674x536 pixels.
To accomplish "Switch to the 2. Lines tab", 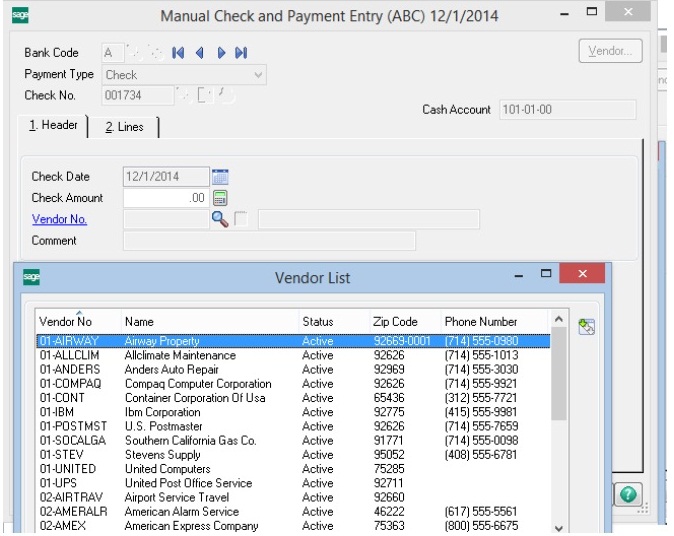I will click(x=124, y=127).
